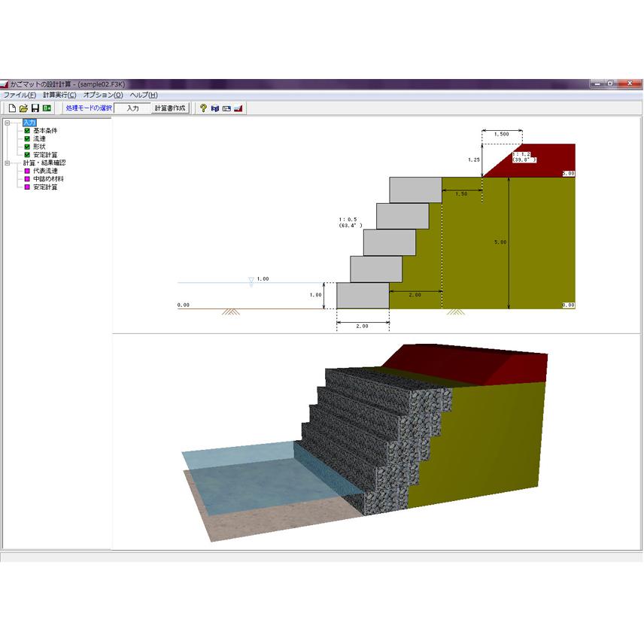The height and width of the screenshot is (644, 644).
Task: Click the 入力 mode button
Action: [132, 108]
